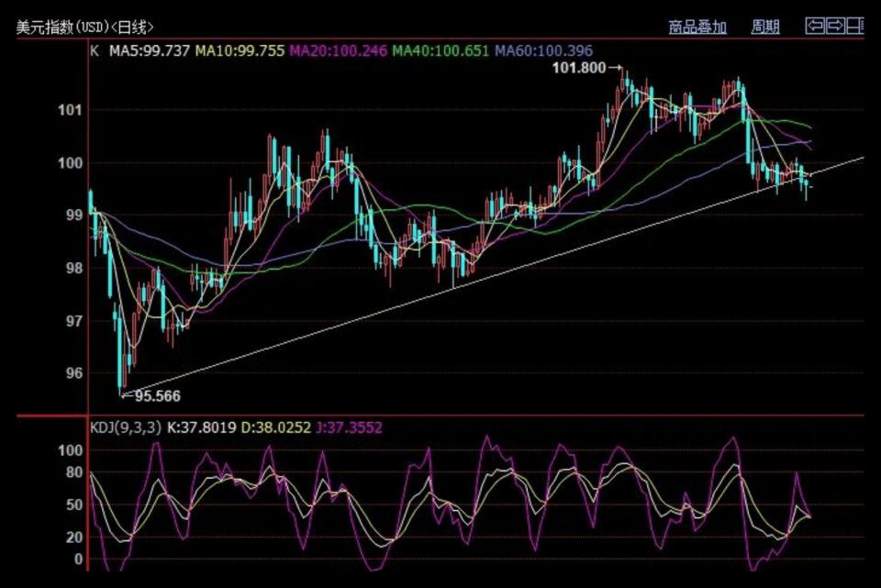Click the 96 price axis label
The image size is (881, 588).
pos(74,373)
